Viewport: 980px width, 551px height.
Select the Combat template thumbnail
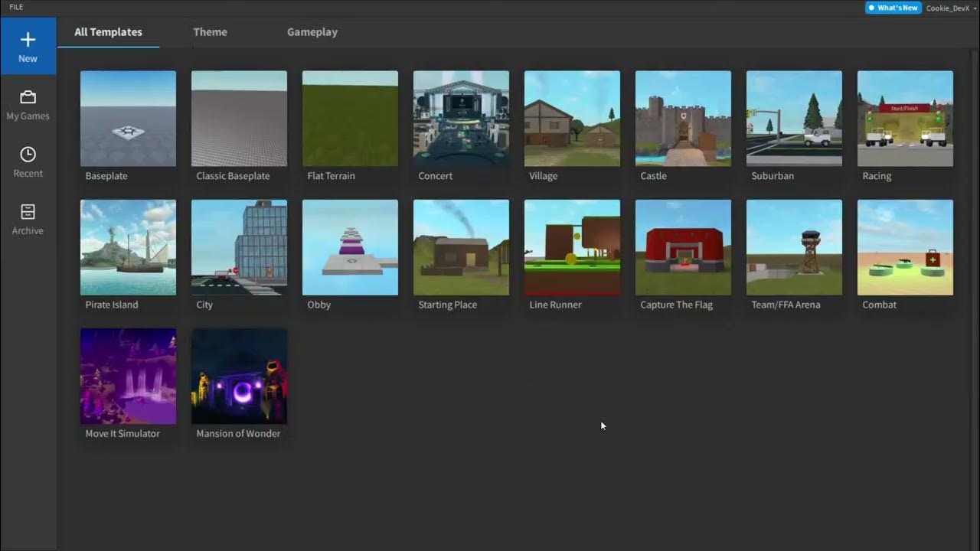pyautogui.click(x=905, y=247)
